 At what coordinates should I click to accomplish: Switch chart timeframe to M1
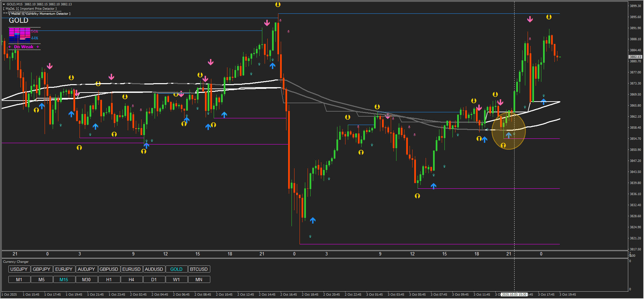(19, 280)
